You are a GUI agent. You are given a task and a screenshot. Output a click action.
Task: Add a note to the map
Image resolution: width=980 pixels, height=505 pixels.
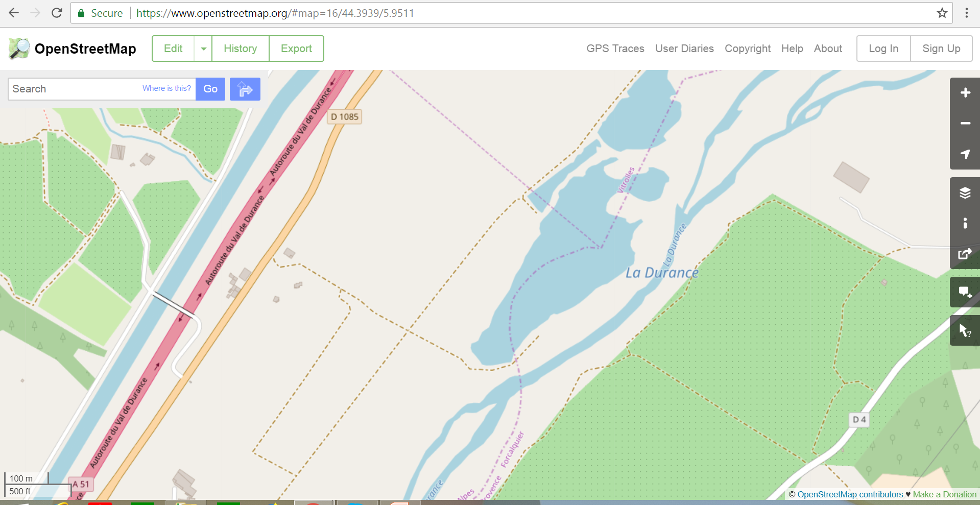point(965,292)
